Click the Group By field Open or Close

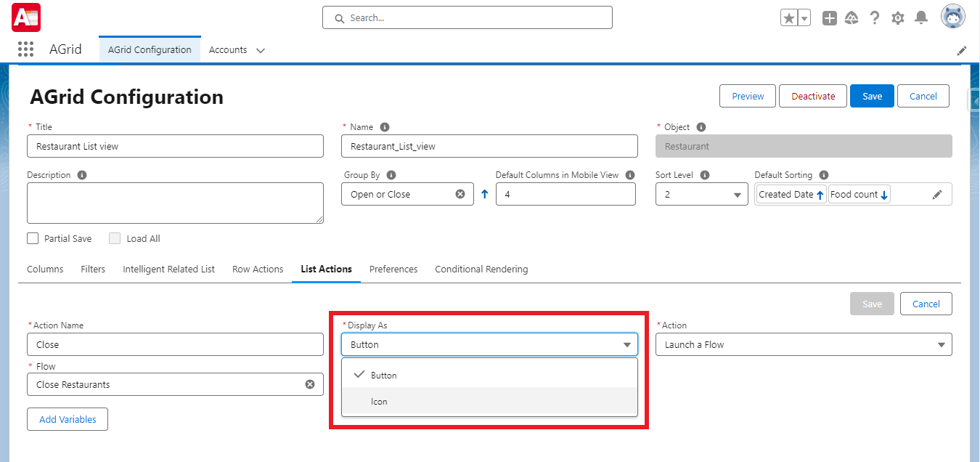407,194
